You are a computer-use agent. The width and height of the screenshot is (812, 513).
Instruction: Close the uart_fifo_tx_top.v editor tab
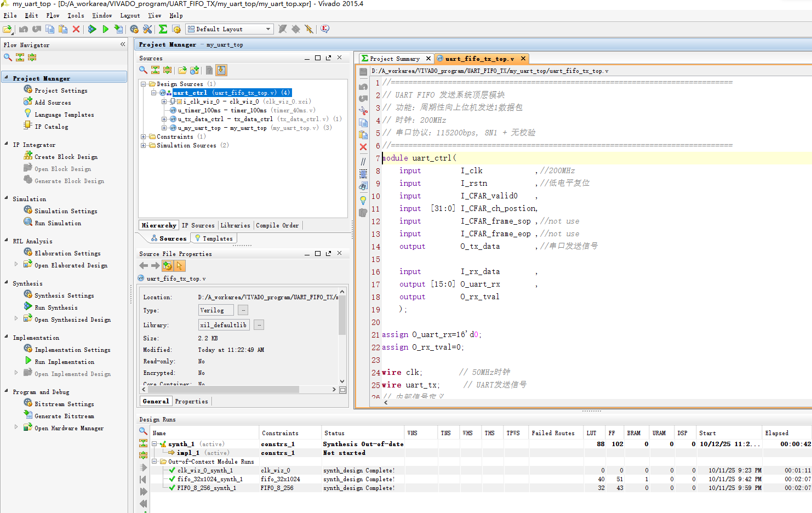pyautogui.click(x=523, y=59)
